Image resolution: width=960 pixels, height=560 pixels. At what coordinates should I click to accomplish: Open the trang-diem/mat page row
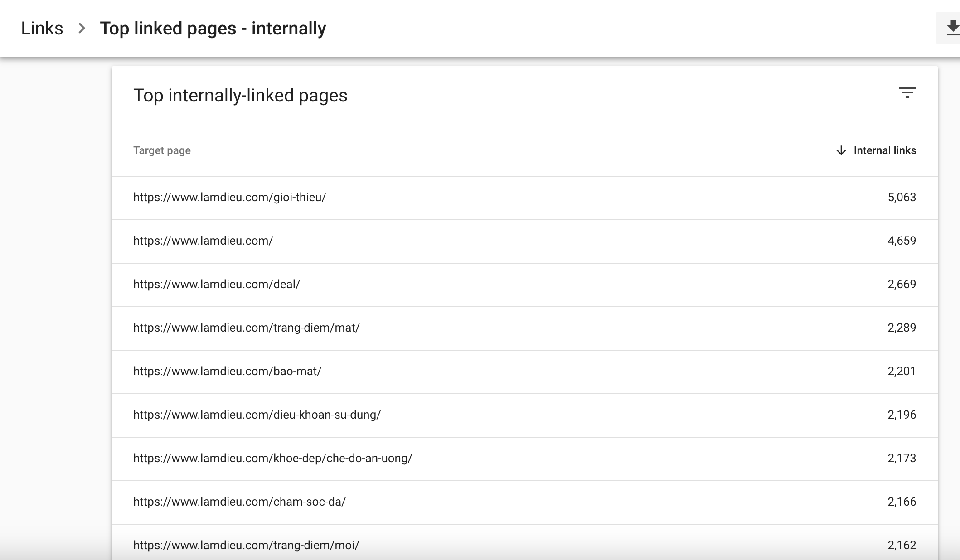point(525,328)
